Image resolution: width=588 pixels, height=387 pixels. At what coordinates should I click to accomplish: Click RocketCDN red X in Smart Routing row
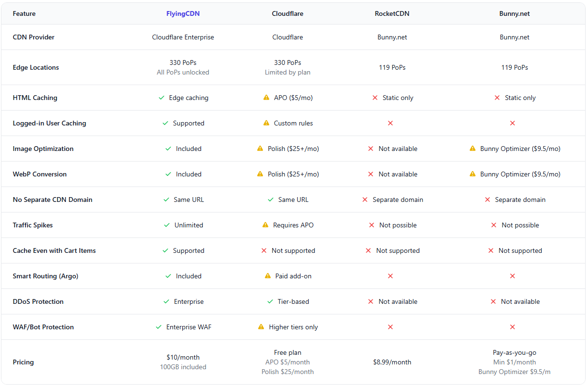(x=390, y=276)
